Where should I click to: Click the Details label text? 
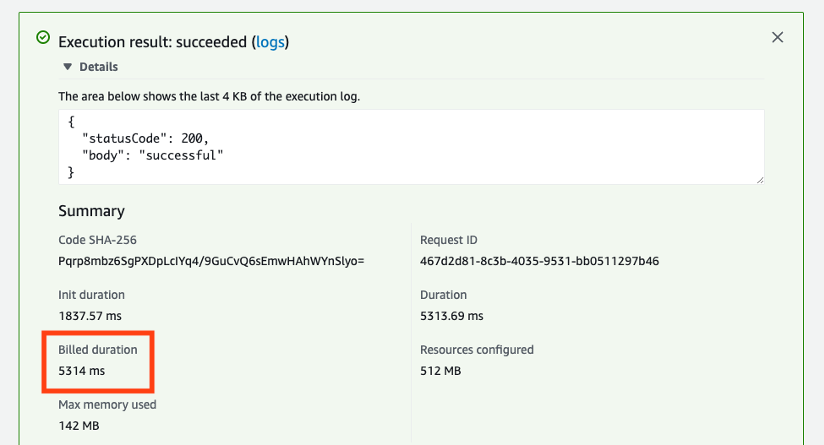coord(98,67)
